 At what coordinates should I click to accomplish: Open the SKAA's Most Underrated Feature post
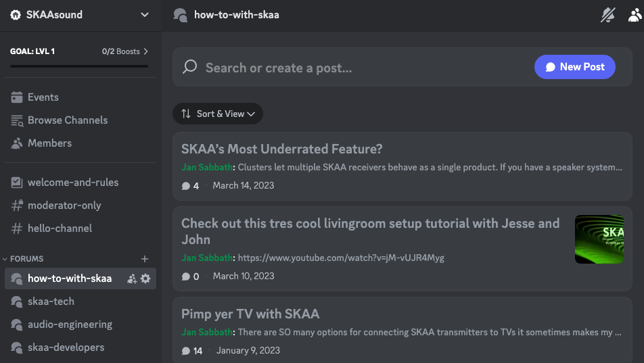click(281, 149)
